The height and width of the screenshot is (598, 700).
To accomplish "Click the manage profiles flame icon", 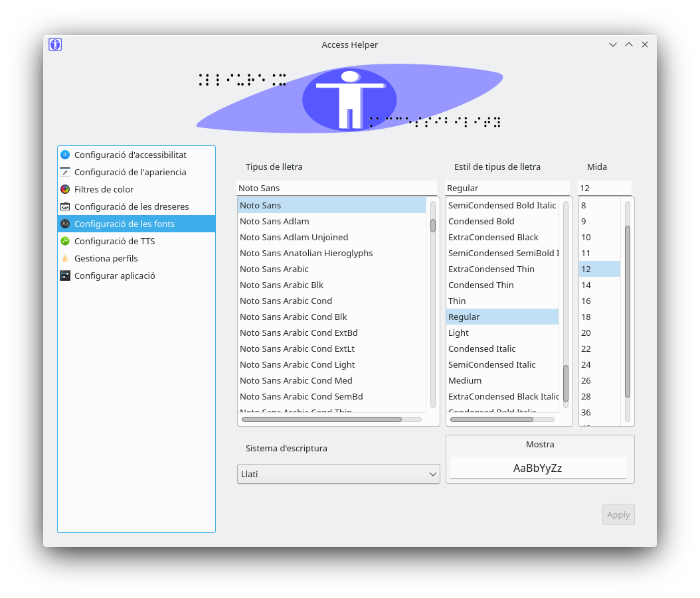I will (x=65, y=258).
